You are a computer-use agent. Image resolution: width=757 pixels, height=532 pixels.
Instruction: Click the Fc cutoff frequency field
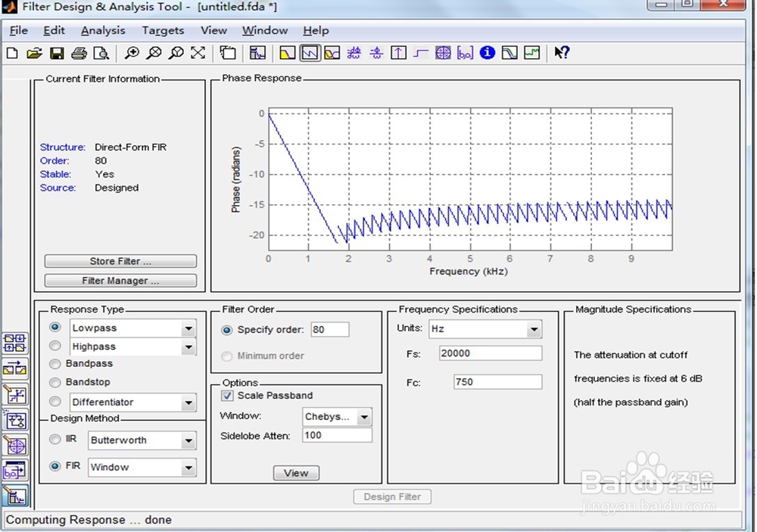tap(497, 382)
